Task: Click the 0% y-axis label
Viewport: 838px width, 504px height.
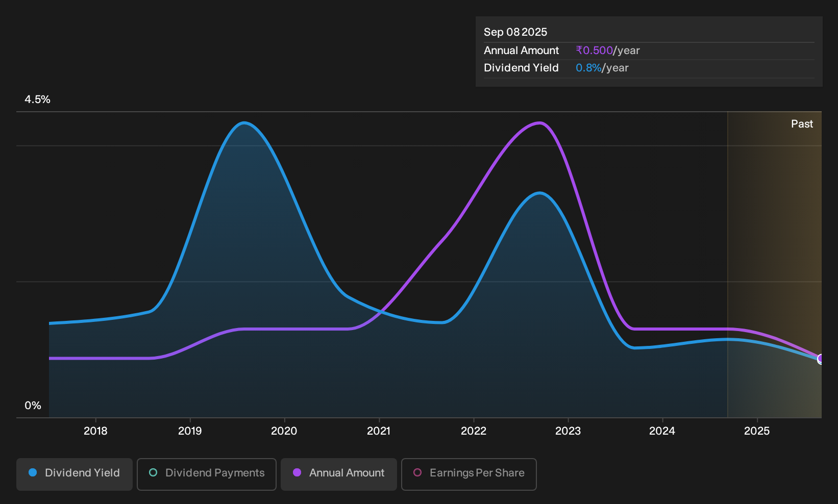Action: point(33,406)
